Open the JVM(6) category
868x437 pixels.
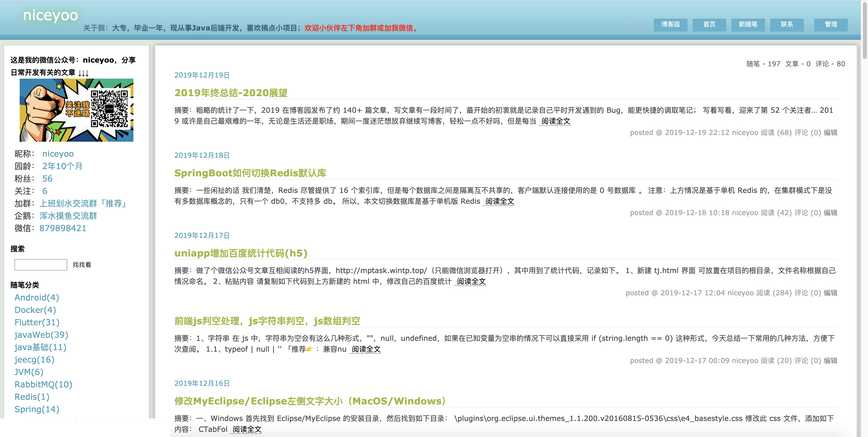[29, 372]
